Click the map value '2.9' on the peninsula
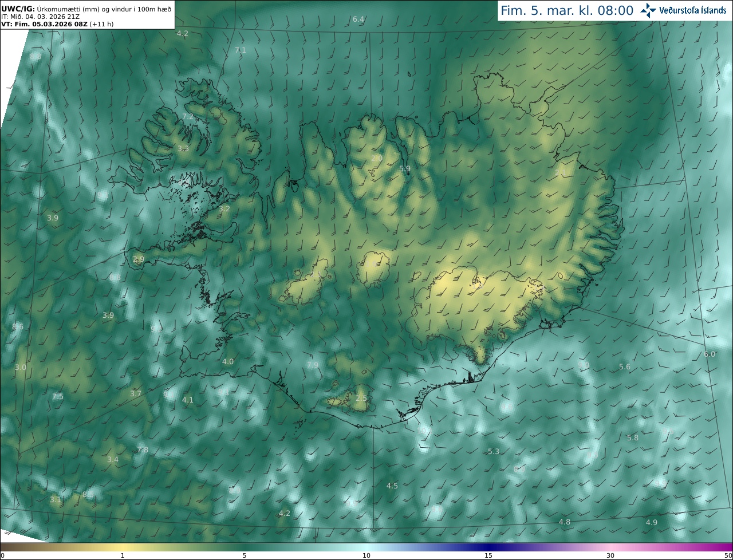The height and width of the screenshot is (560, 733). point(139,259)
